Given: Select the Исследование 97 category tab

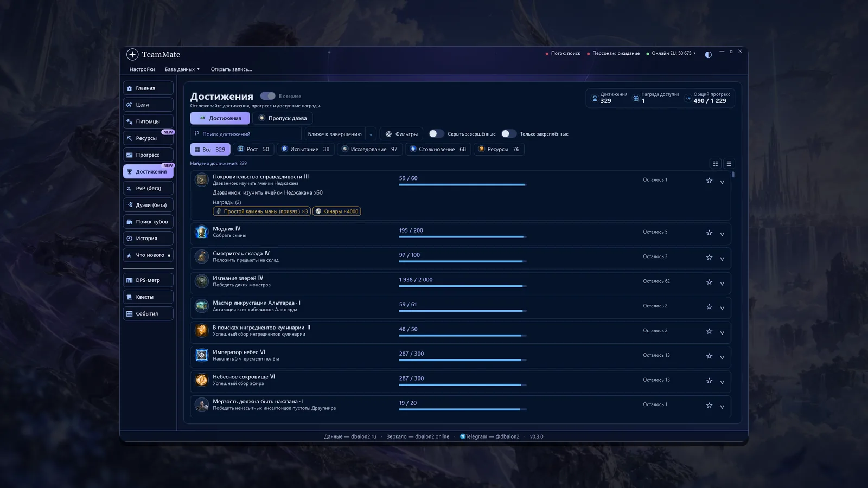Looking at the screenshot, I should tap(370, 149).
